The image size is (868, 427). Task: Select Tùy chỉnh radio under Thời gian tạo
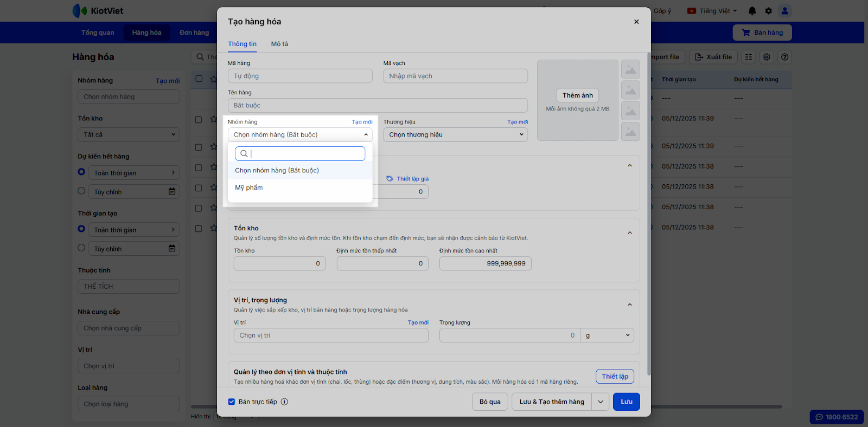81,248
